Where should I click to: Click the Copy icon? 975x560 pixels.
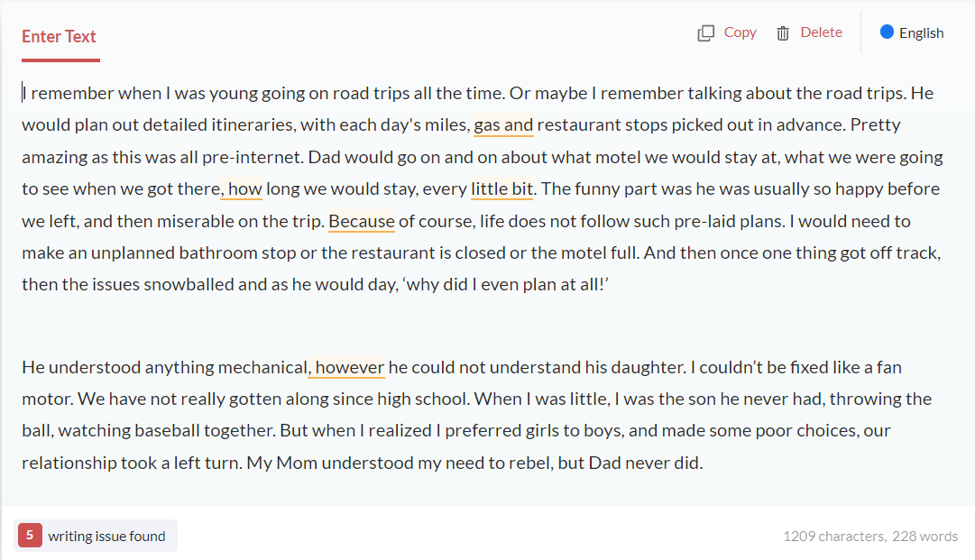705,33
